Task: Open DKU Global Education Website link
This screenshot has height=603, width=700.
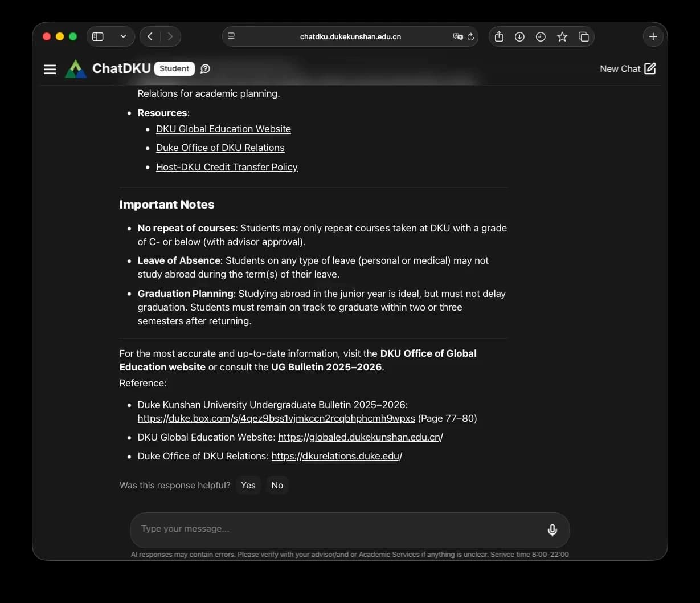Action: click(x=223, y=129)
